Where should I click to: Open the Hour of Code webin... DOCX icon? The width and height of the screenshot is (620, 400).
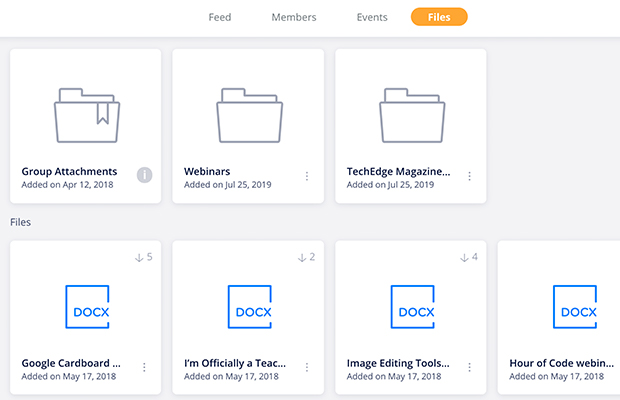click(x=575, y=307)
